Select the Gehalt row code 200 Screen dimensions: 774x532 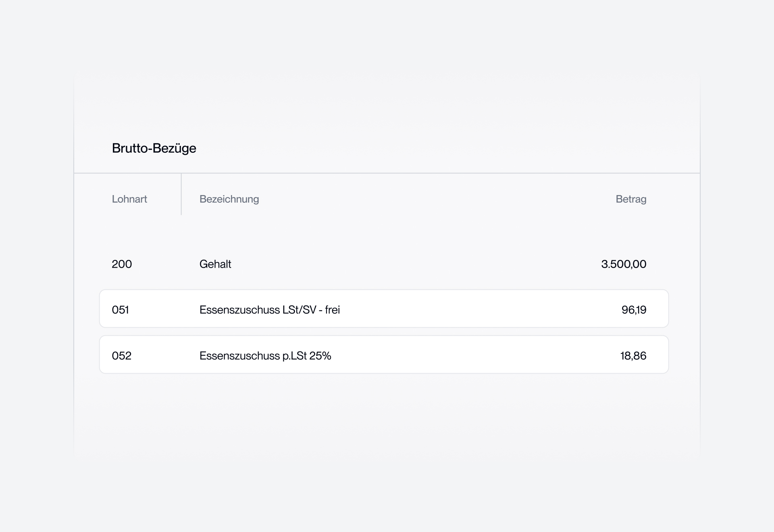pyautogui.click(x=122, y=264)
